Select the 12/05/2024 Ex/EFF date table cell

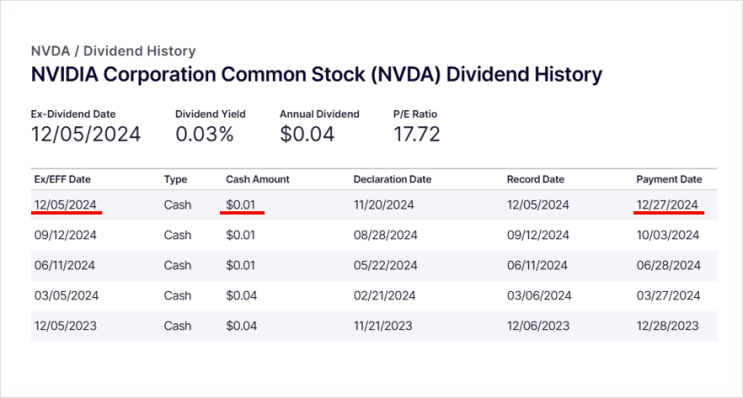point(65,205)
